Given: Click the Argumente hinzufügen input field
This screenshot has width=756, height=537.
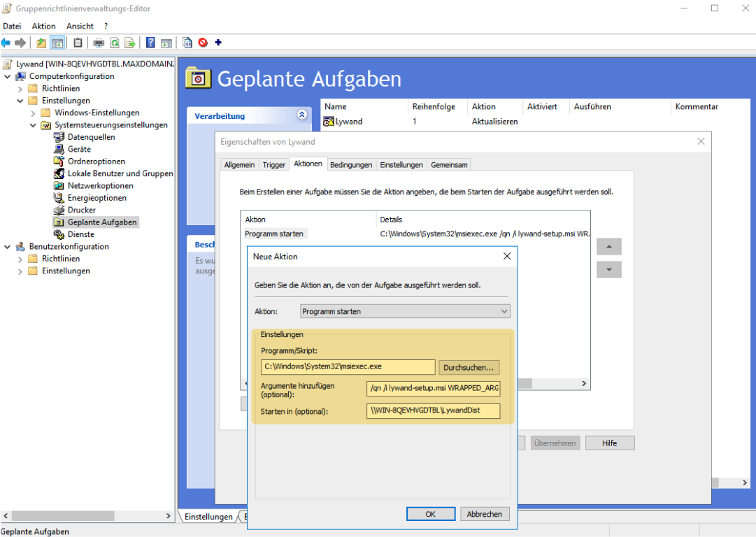Looking at the screenshot, I should 433,388.
